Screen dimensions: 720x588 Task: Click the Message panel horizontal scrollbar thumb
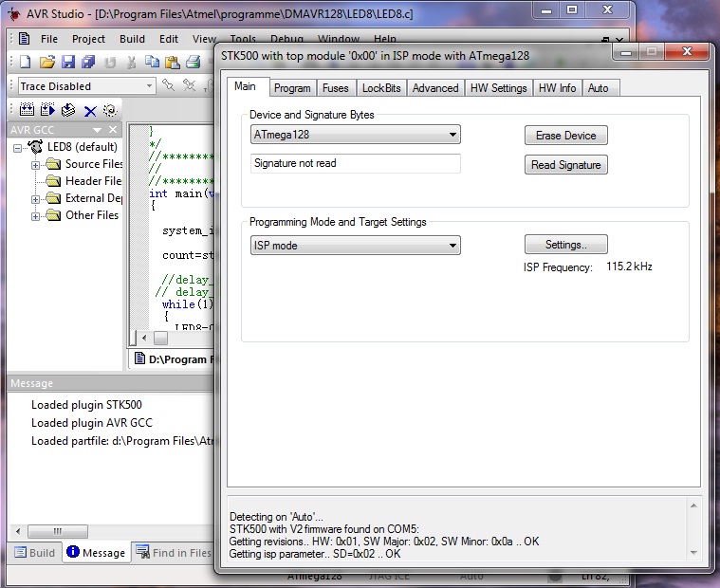[x=58, y=531]
